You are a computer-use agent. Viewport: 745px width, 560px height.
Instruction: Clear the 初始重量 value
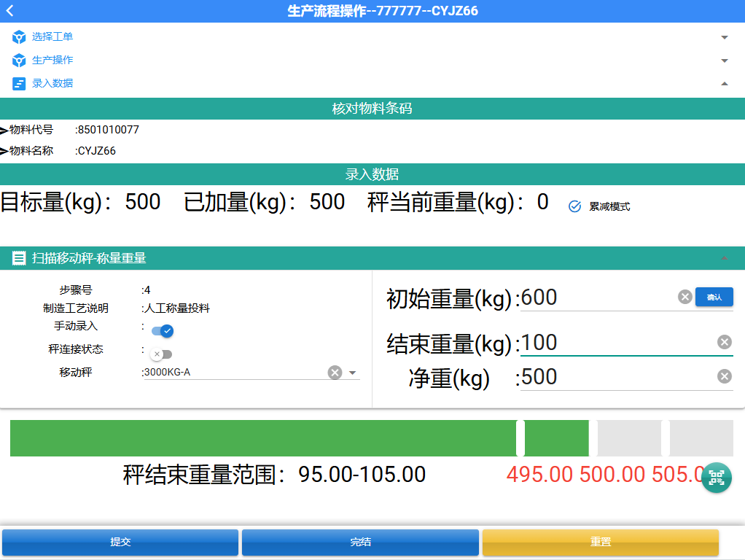click(x=684, y=297)
